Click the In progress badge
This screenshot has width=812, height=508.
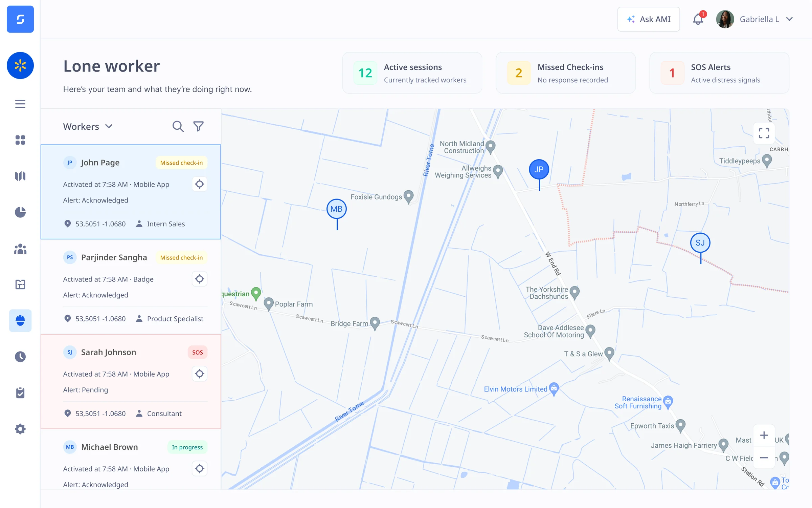(x=187, y=447)
